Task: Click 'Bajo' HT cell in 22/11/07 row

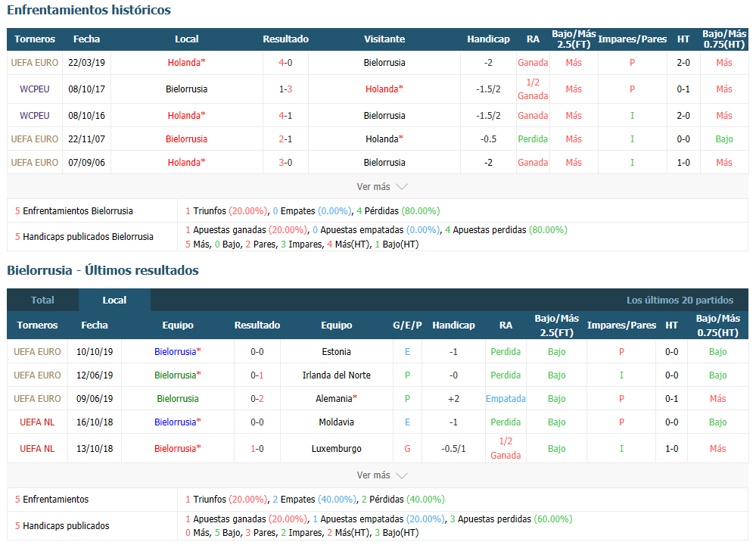Action: pos(723,139)
